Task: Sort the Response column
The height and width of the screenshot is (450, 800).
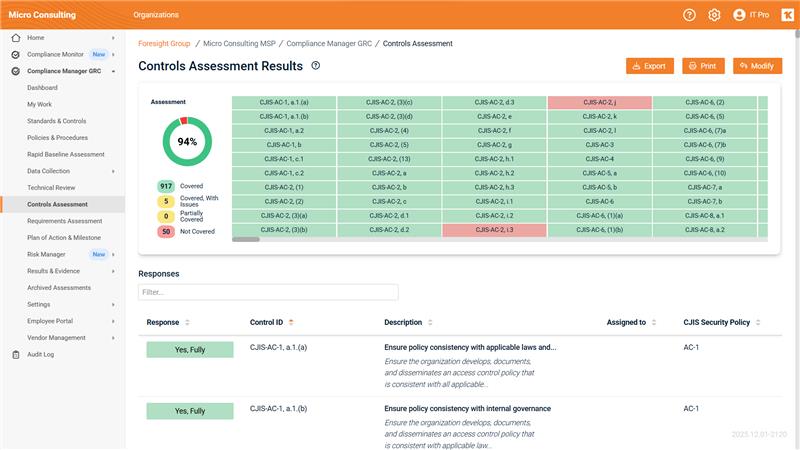Action: [187, 322]
